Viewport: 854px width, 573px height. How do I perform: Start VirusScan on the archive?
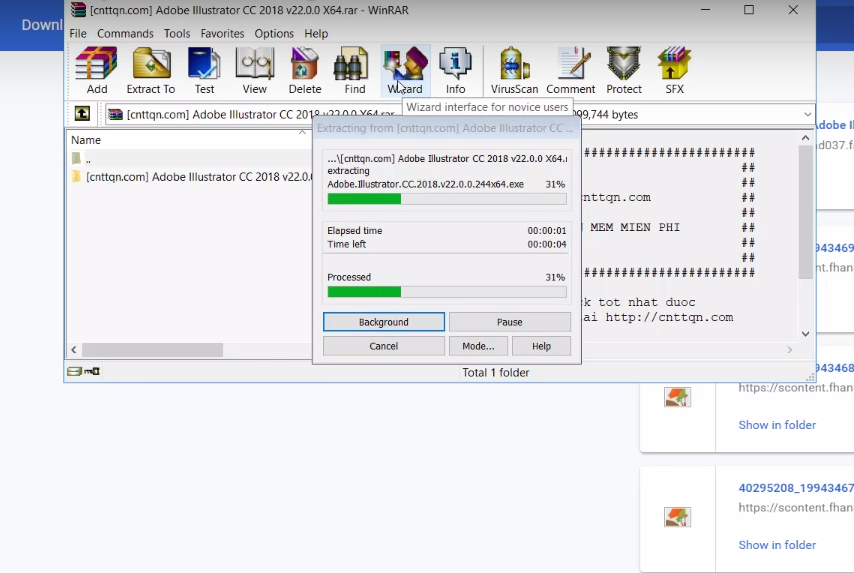[x=514, y=71]
